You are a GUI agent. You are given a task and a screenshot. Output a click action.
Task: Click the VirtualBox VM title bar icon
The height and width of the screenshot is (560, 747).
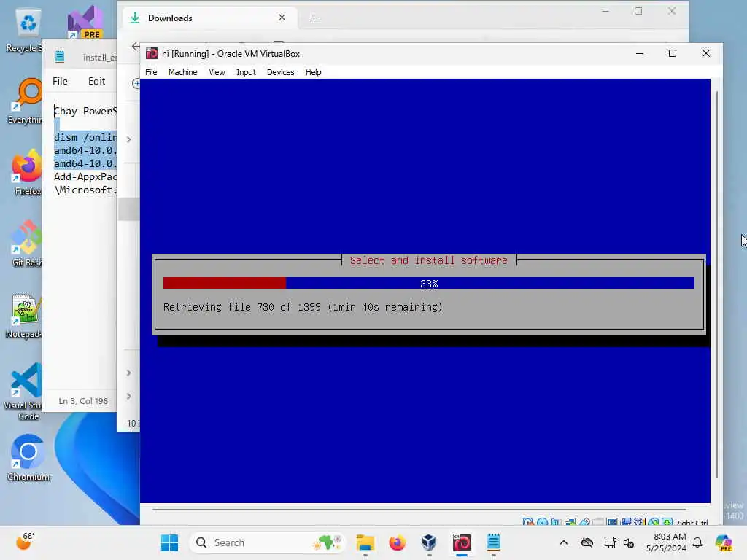click(152, 53)
